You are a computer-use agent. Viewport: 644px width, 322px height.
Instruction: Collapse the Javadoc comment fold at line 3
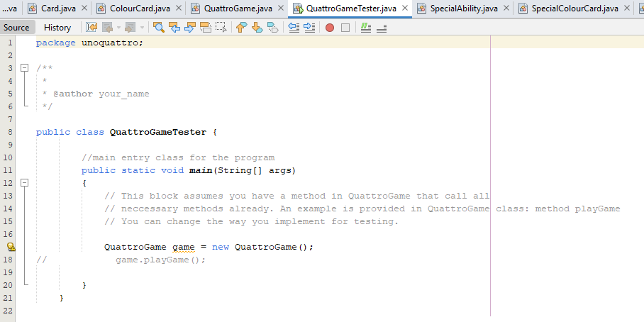click(25, 68)
